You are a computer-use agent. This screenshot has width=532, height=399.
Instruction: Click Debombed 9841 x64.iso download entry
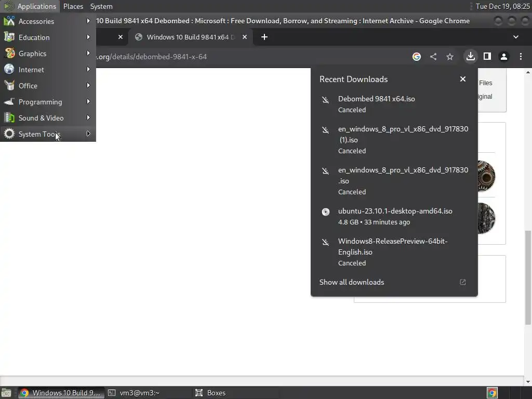(x=394, y=104)
